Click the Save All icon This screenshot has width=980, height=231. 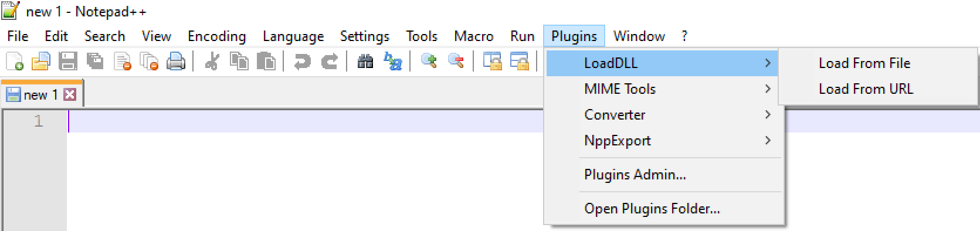(x=95, y=61)
